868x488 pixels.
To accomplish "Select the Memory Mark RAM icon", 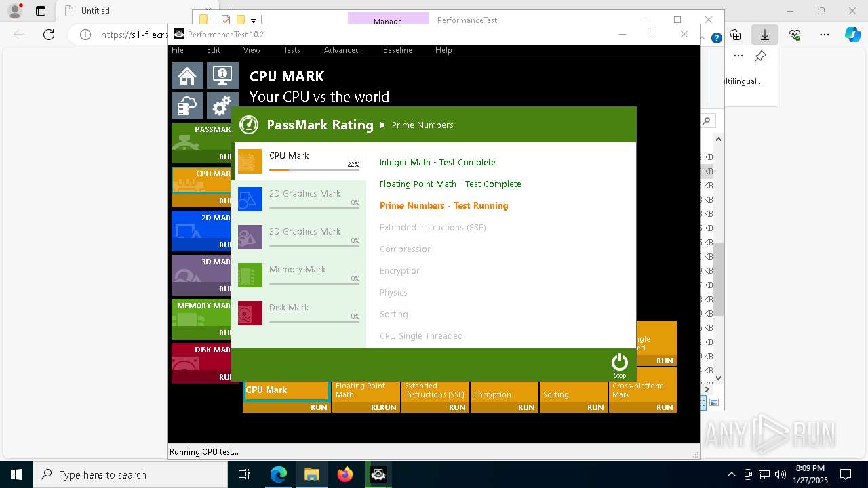I will point(250,275).
